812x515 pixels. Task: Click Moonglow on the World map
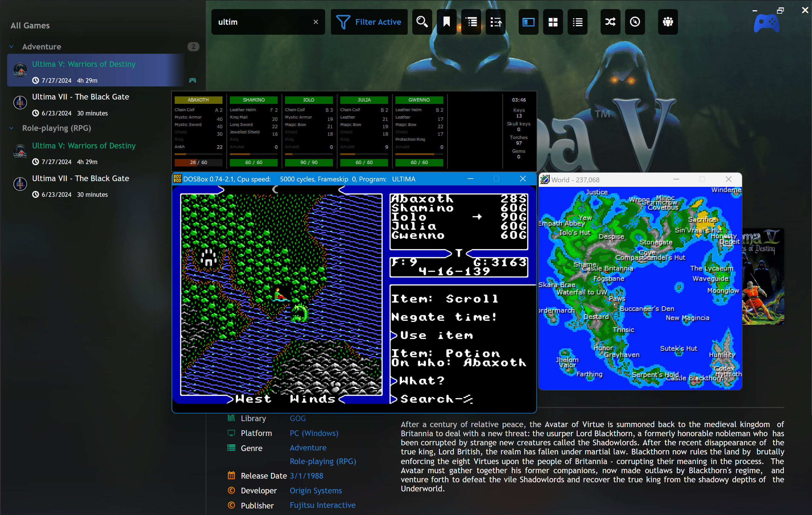coord(723,291)
